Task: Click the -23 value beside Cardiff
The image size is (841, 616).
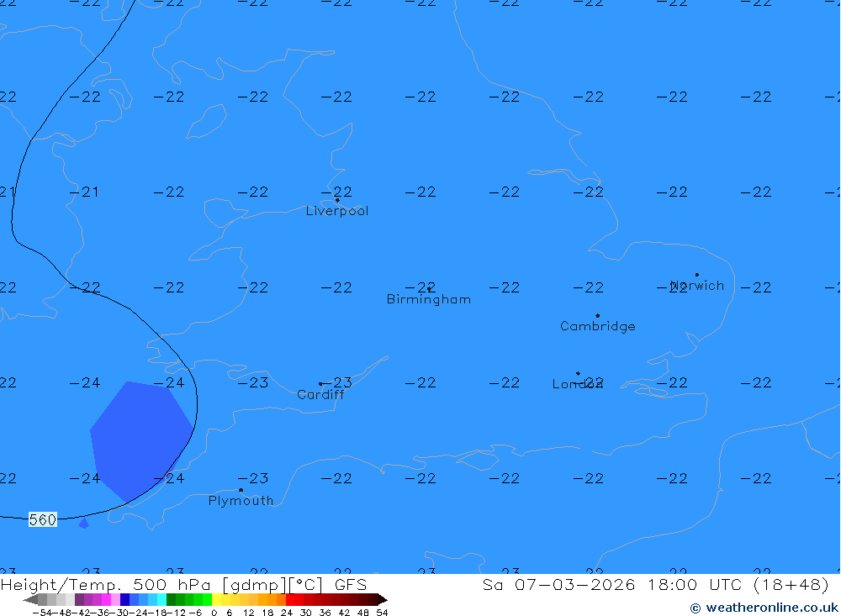Action: (x=337, y=382)
